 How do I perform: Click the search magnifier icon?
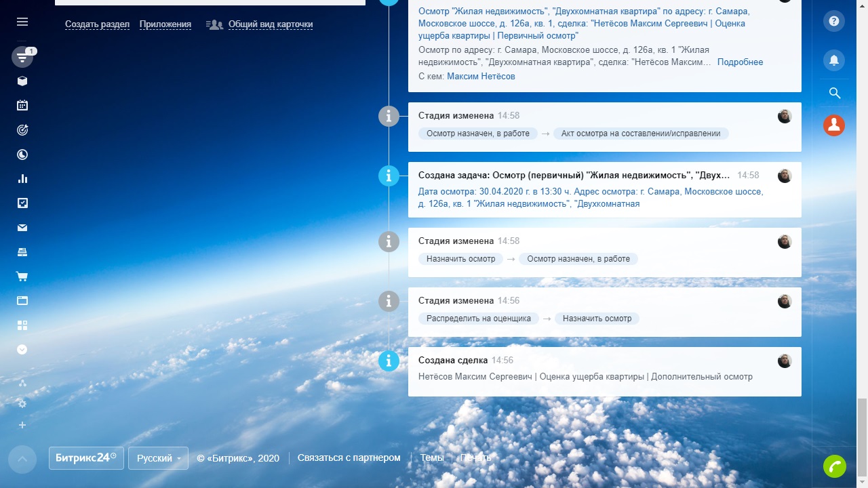click(834, 93)
